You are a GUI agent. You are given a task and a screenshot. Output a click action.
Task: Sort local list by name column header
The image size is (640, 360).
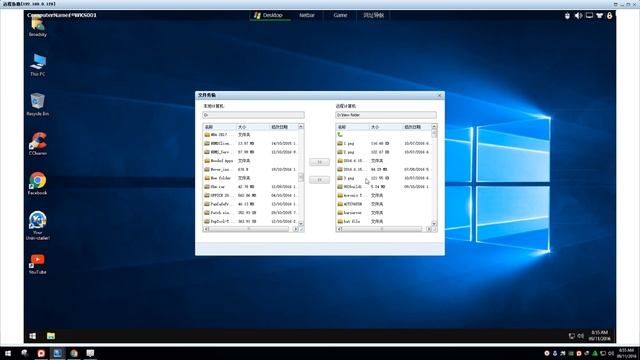(x=220, y=127)
